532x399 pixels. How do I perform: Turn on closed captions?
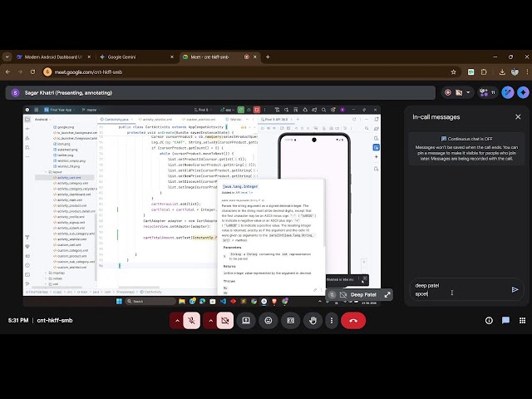(x=291, y=320)
